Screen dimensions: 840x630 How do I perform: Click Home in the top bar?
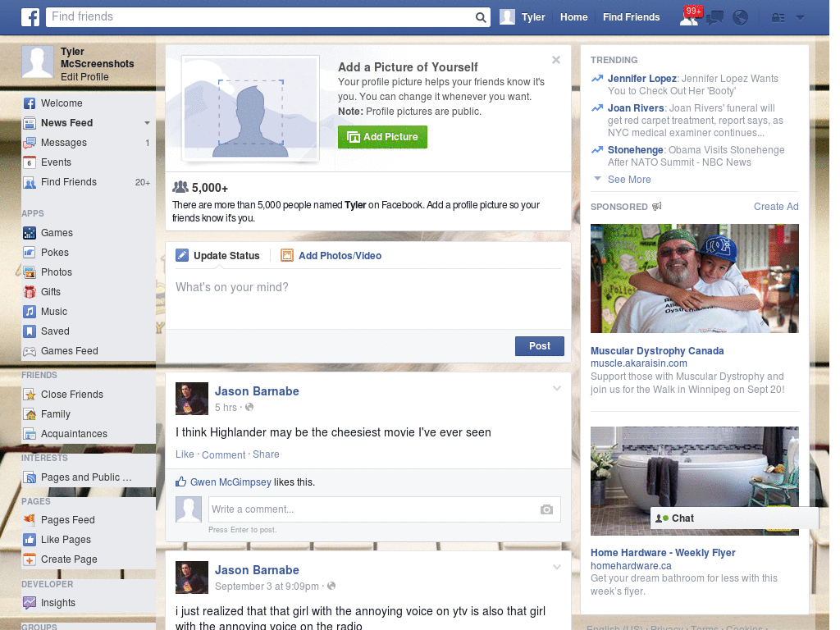[x=573, y=17]
